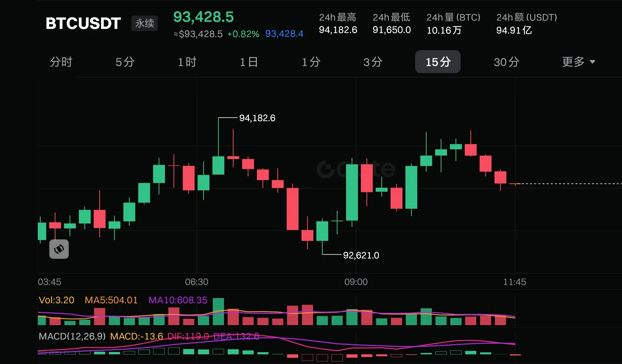Click the Vol:3.20 volume indicator label

click(x=56, y=300)
